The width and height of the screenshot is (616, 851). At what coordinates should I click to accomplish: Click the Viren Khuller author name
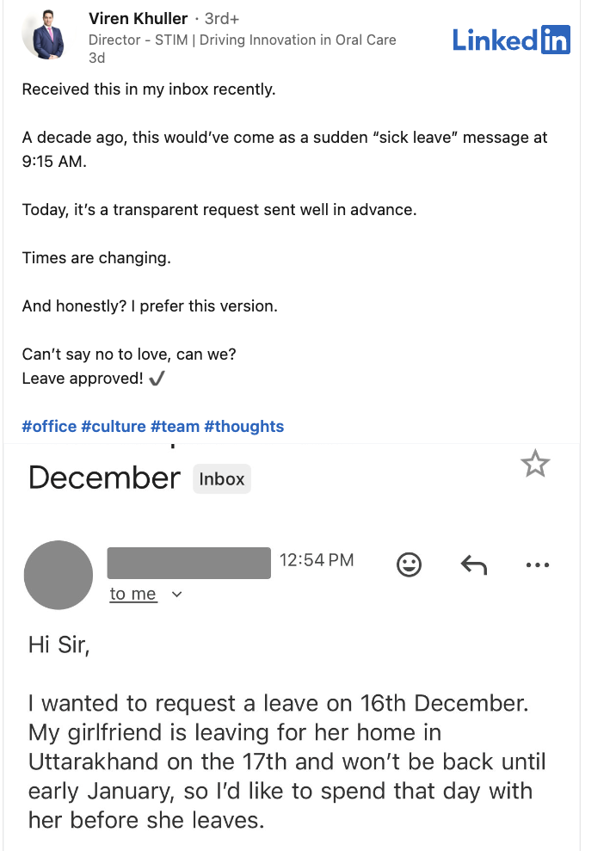[x=138, y=19]
